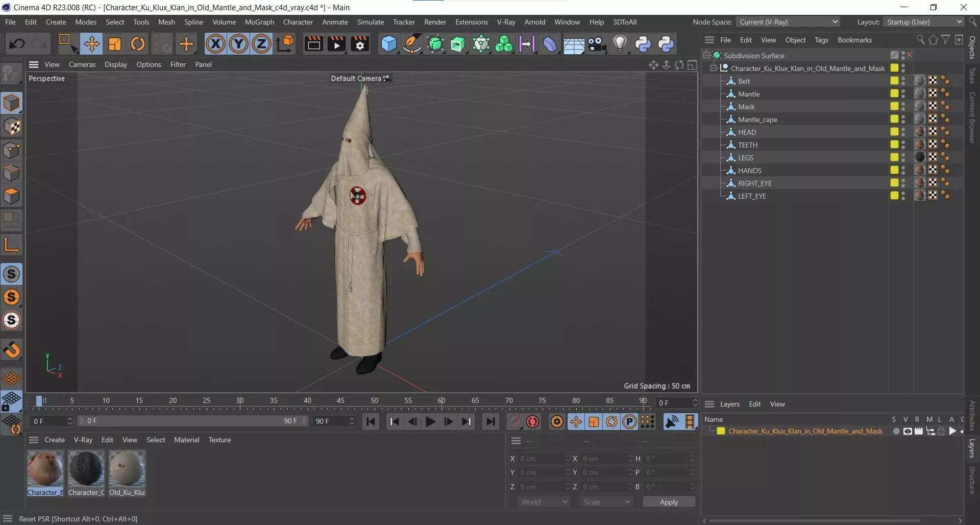980x525 pixels.
Task: Collapse the Subdivision Surface tree node
Action: pos(707,55)
